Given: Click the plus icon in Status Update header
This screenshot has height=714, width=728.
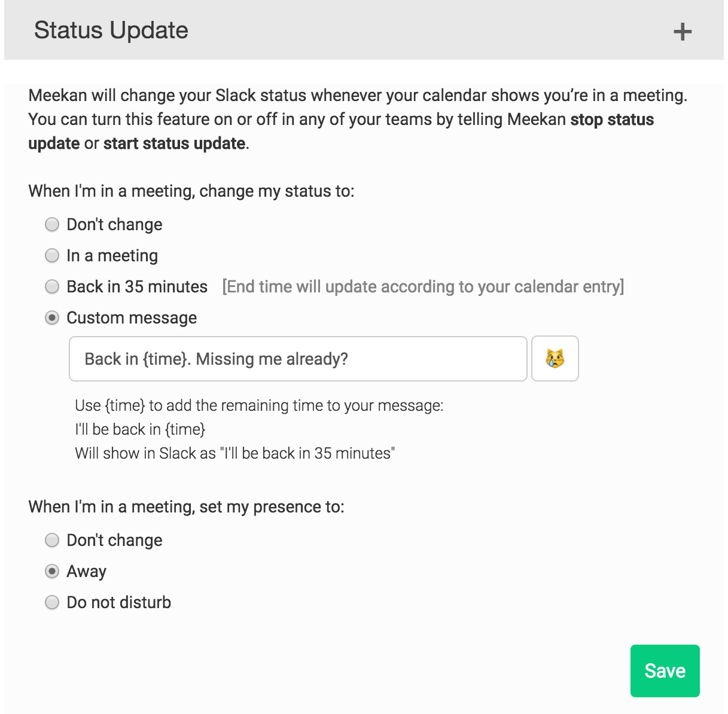Looking at the screenshot, I should click(682, 32).
